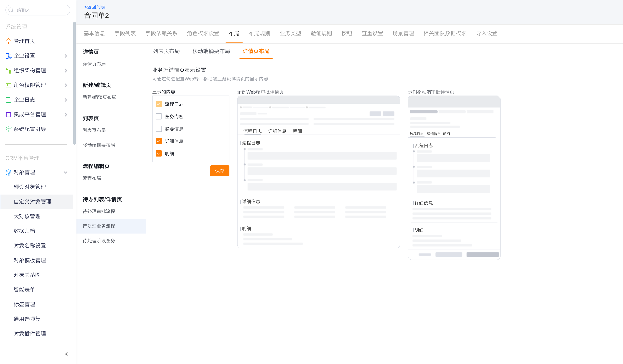623x364 pixels.
Task: Open 待处理阶段任务 item
Action: click(x=99, y=241)
